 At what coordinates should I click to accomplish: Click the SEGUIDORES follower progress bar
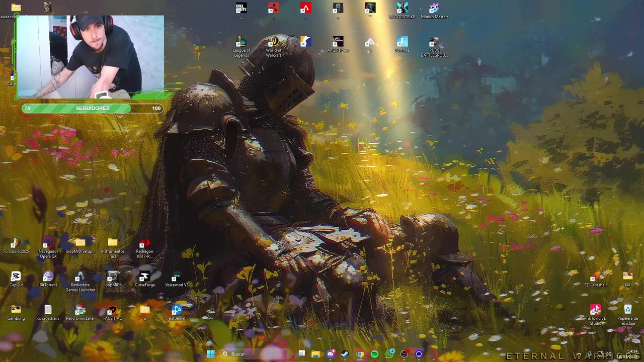pyautogui.click(x=92, y=108)
